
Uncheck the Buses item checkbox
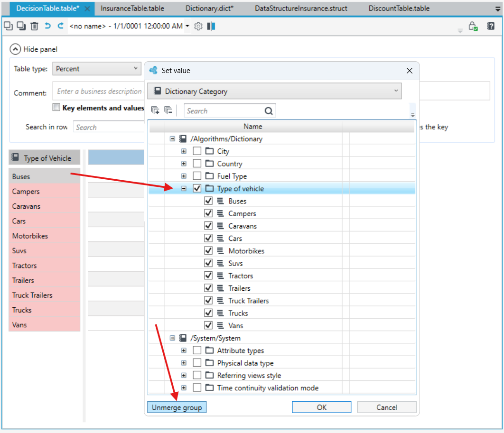(x=208, y=201)
